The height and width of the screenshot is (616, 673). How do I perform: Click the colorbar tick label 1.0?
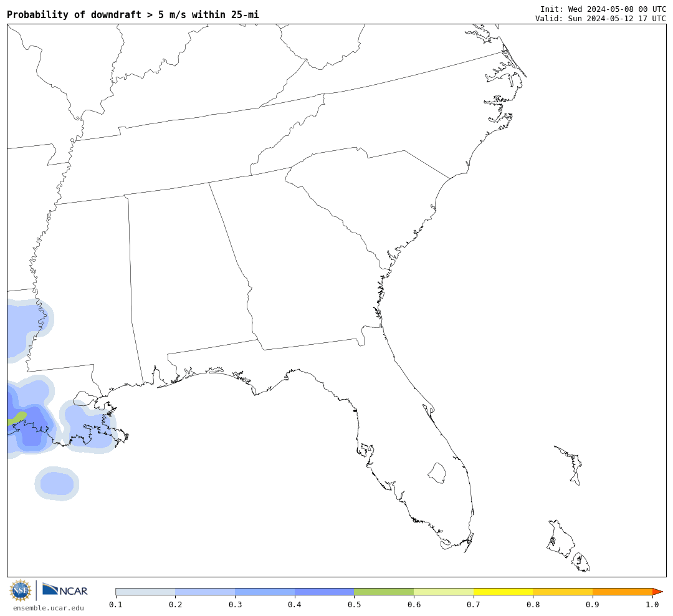point(652,604)
